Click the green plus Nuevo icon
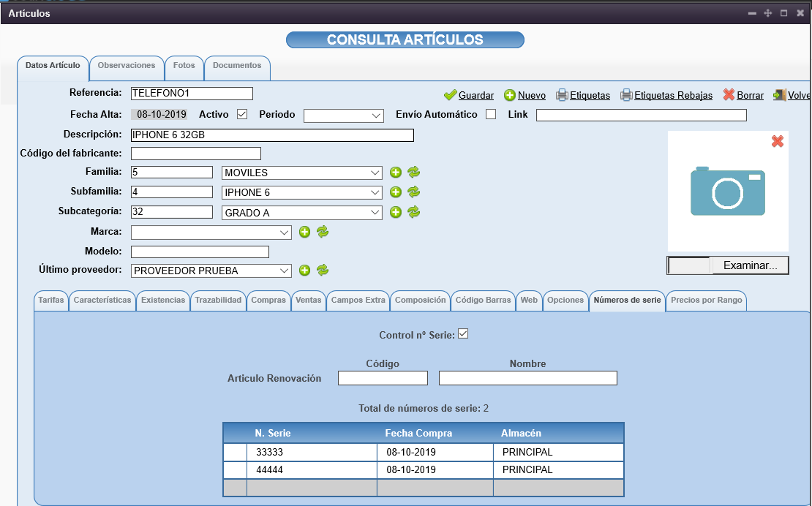812x506 pixels. (509, 95)
